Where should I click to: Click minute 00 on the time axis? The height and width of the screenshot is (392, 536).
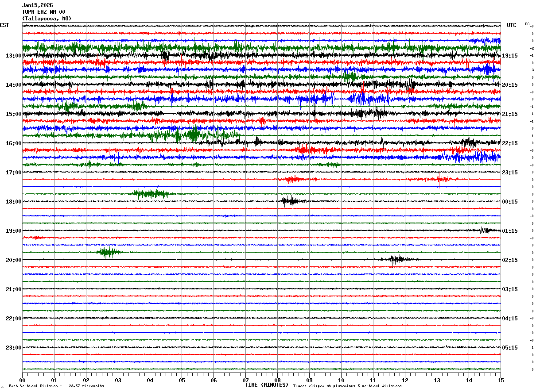[22, 380]
